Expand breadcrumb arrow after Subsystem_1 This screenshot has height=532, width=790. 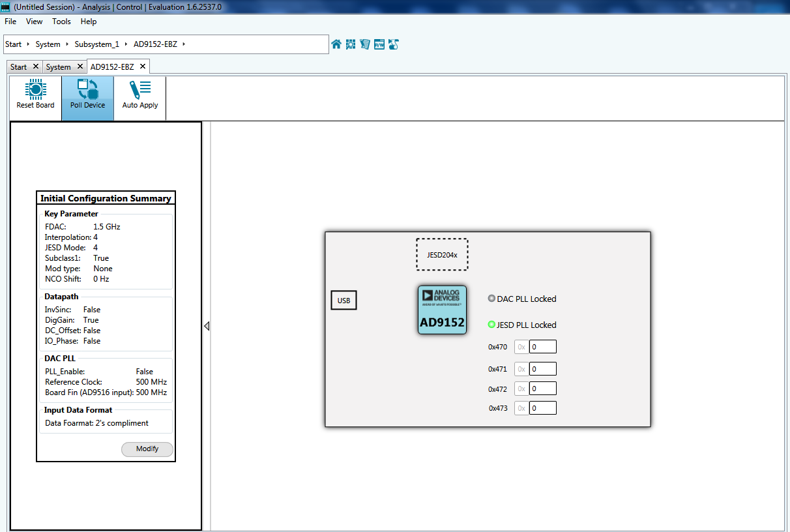click(x=126, y=44)
